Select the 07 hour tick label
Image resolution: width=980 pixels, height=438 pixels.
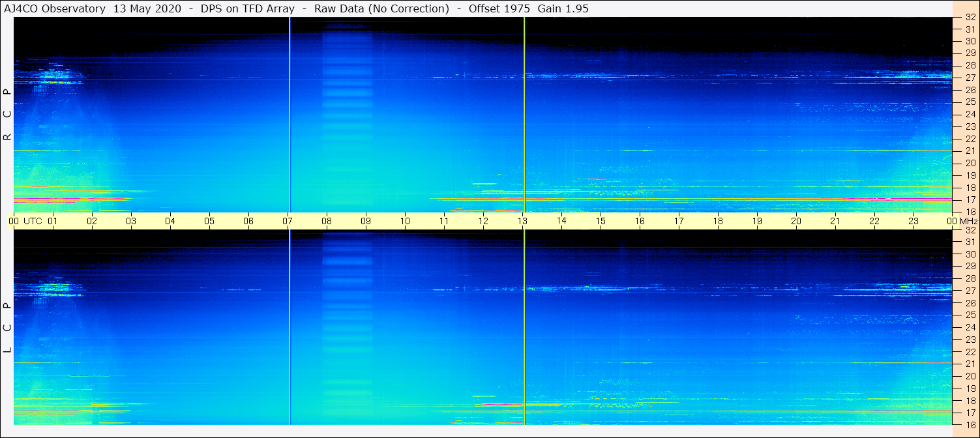pos(288,221)
